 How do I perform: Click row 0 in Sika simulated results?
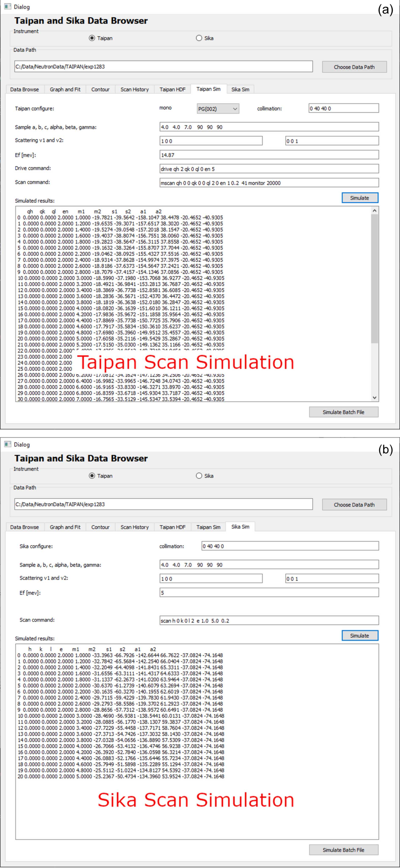[x=120, y=655]
